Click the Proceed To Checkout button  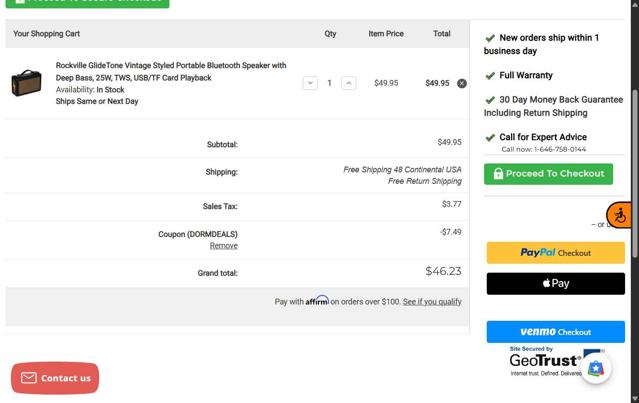pyautogui.click(x=548, y=174)
